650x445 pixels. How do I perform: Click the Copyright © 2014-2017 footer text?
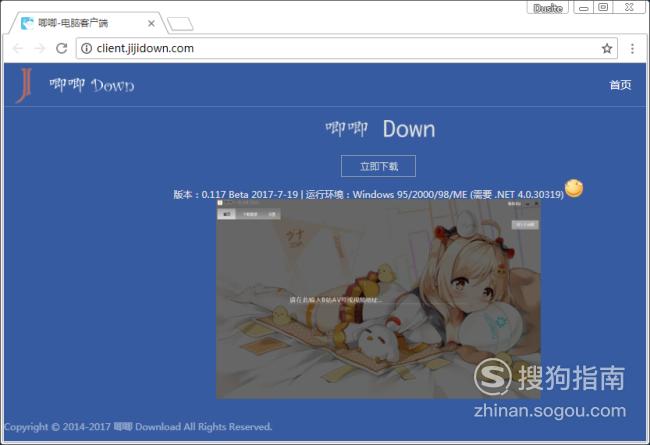[x=138, y=427]
